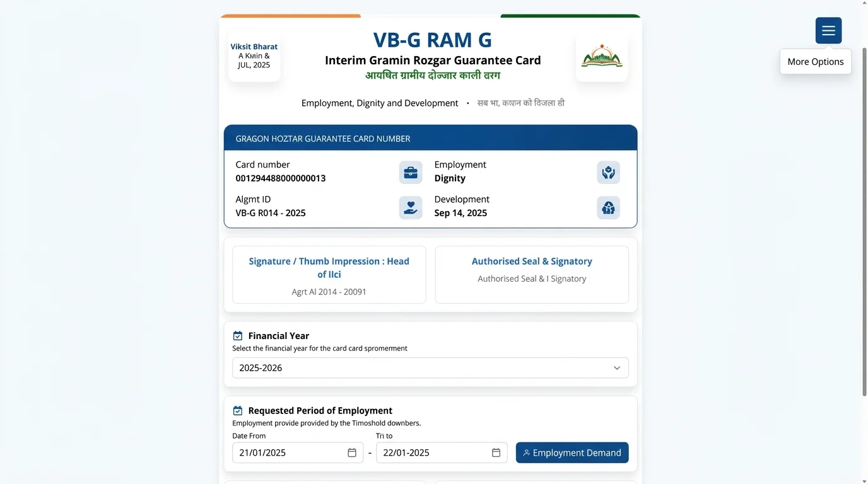Click Interim Gramin Rozgar Guarantee Card heading

[x=433, y=60]
